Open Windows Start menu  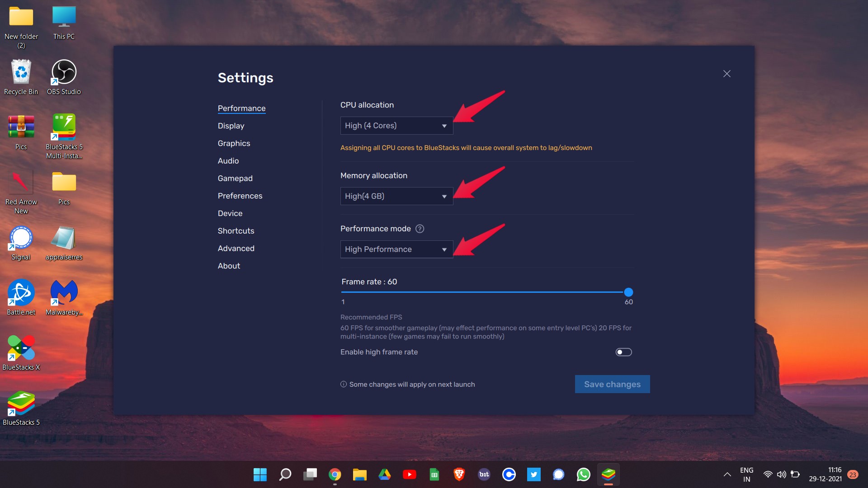260,474
